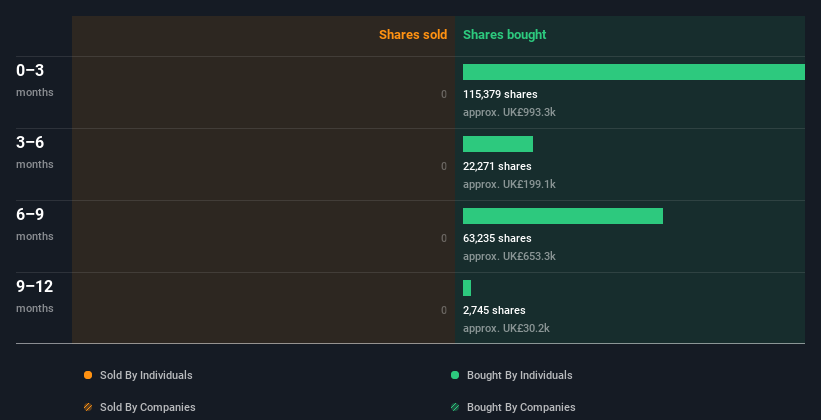Select the 115,379 shares value
The image size is (821, 420).
(500, 94)
